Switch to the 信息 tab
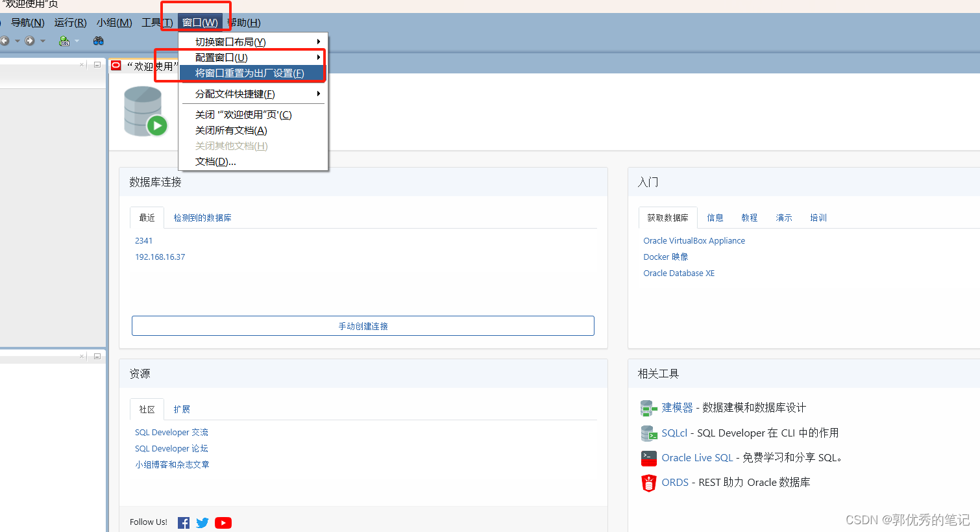The height and width of the screenshot is (532, 980). [715, 218]
